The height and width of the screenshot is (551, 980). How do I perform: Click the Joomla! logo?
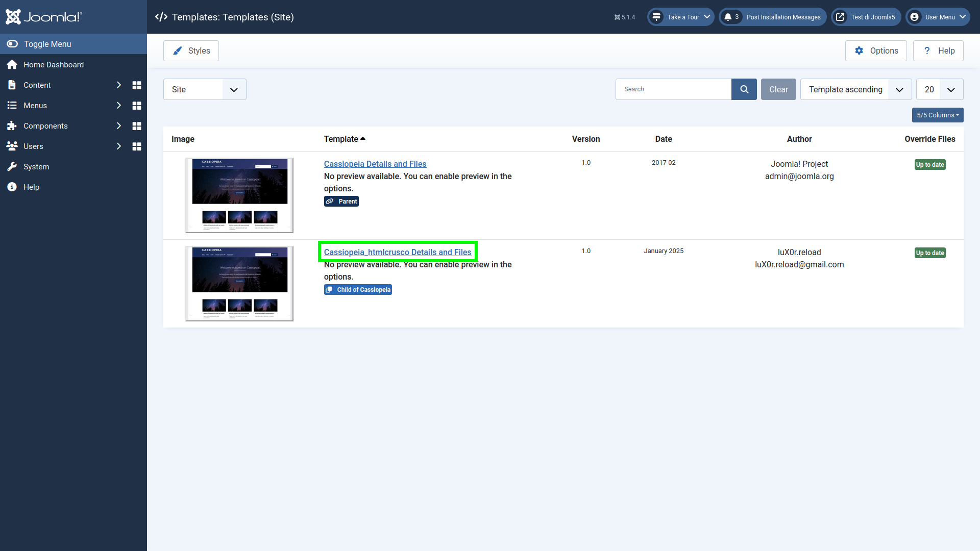click(x=43, y=17)
